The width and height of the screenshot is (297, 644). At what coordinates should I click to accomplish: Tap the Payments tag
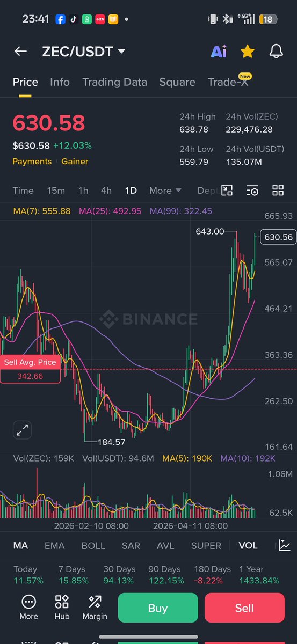(x=32, y=162)
